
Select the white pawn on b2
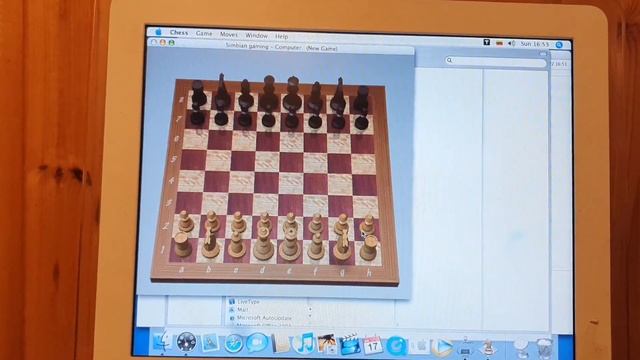(212, 222)
